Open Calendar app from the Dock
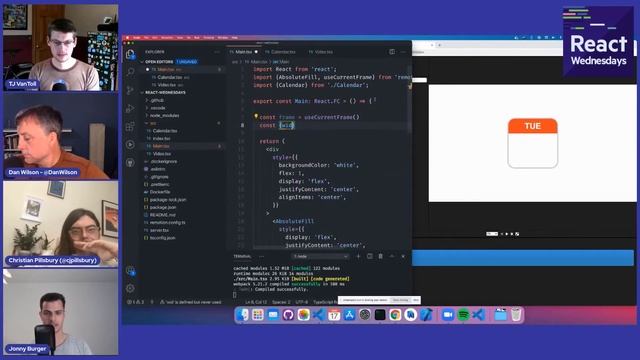640x360 pixels. [x=334, y=315]
